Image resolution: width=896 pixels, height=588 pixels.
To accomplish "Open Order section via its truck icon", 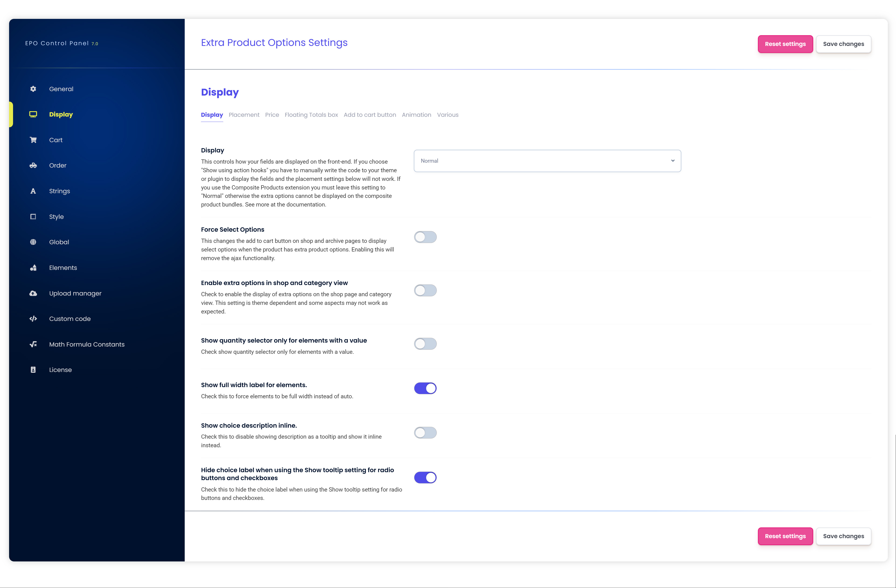I will 33,165.
